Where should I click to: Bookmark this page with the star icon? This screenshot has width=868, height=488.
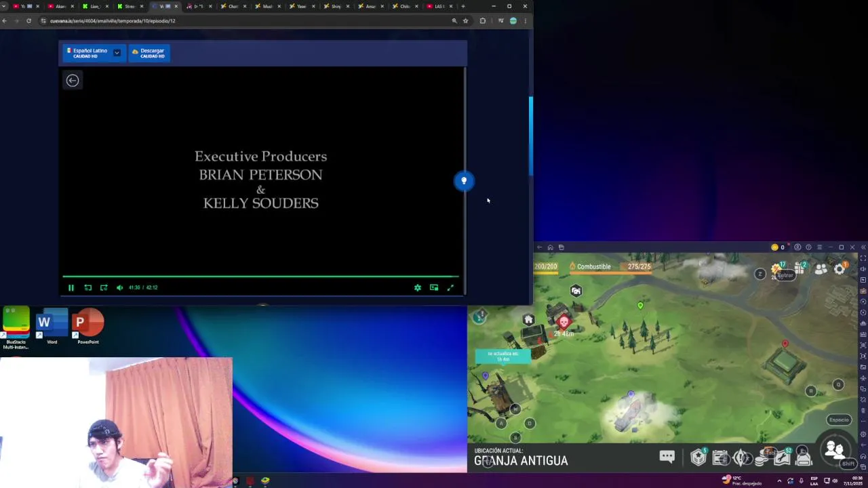click(x=465, y=21)
